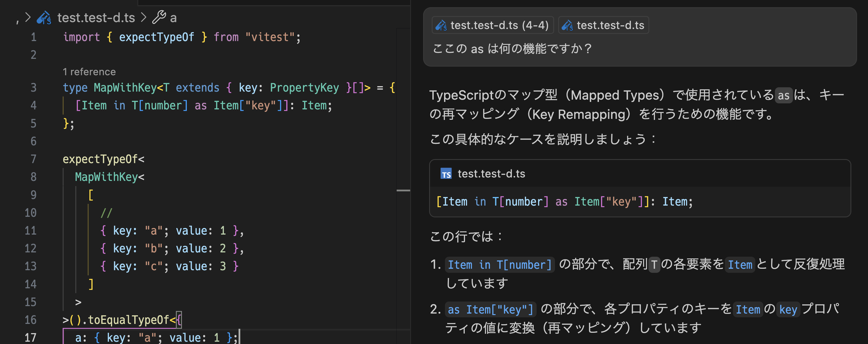Click file icon on the (4-4) chip
The image size is (868, 344).
click(x=441, y=25)
